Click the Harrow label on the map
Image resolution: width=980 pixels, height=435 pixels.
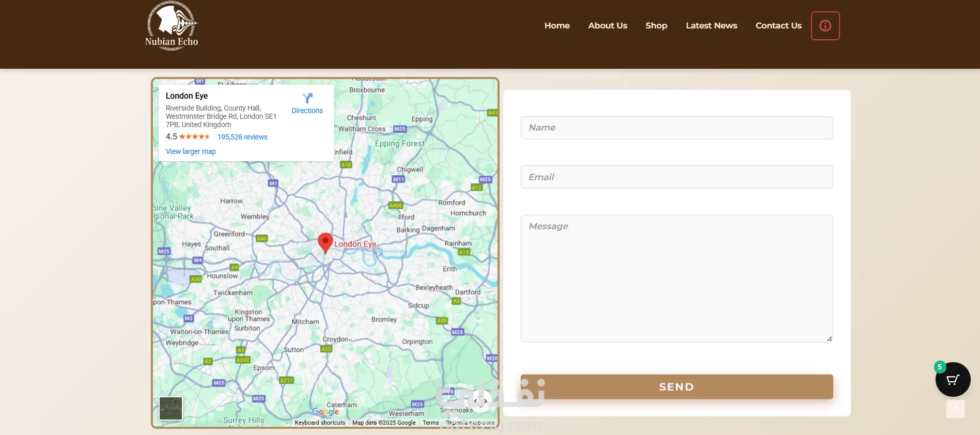click(231, 201)
